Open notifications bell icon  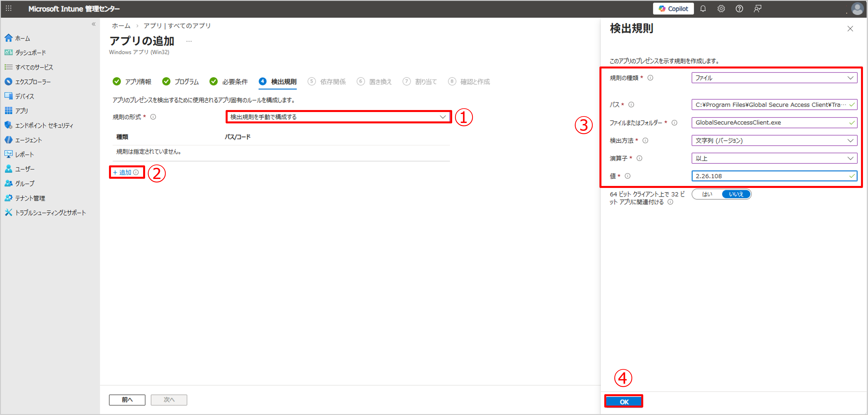click(703, 9)
